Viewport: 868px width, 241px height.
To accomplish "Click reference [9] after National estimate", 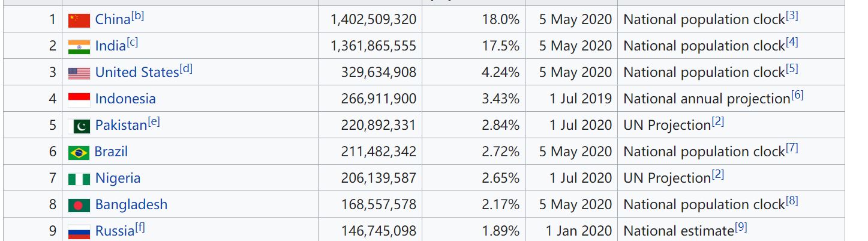I will [x=741, y=228].
